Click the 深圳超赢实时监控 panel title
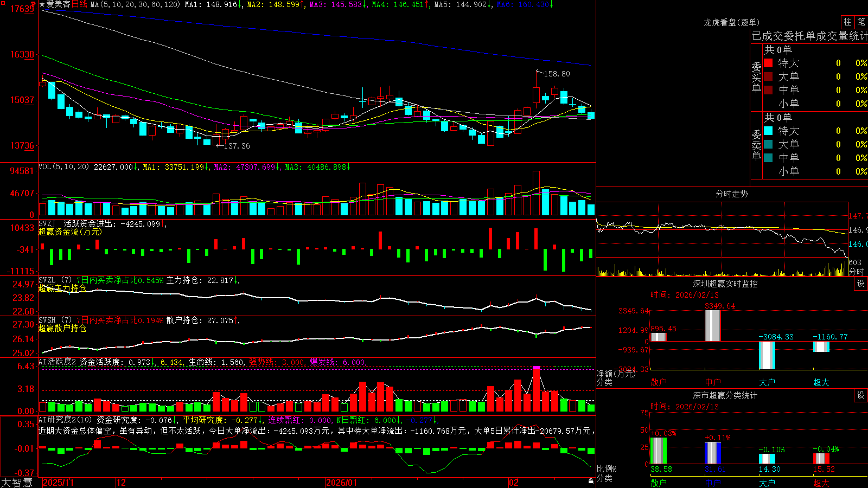 725,284
